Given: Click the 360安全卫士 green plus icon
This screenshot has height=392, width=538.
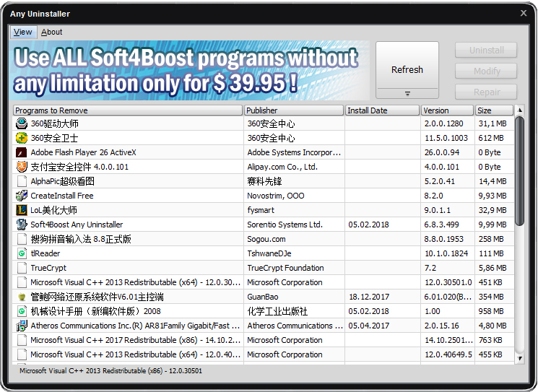Looking at the screenshot, I should 22,138.
